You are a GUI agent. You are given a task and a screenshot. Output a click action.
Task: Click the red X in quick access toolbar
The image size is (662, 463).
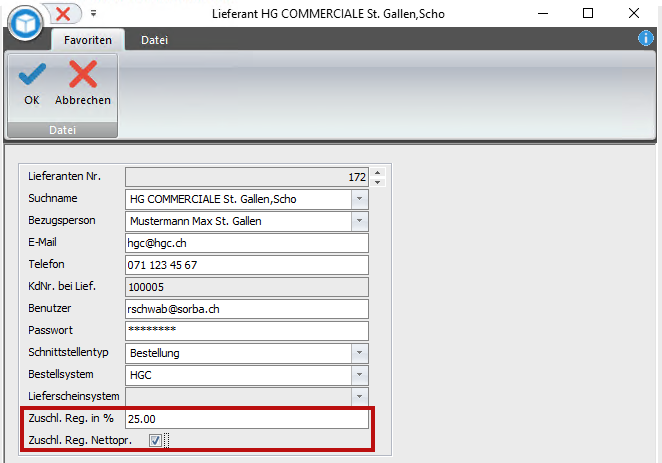click(x=63, y=14)
